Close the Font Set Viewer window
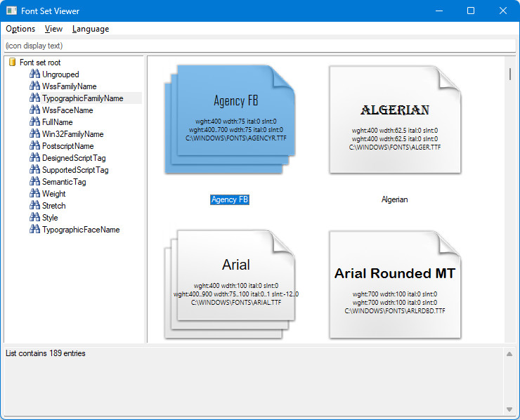This screenshot has height=420, width=520. tap(502, 11)
